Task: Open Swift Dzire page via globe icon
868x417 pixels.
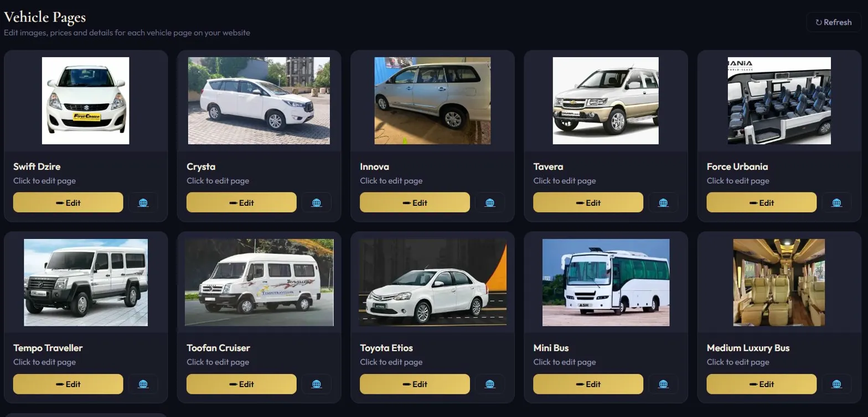Action: tap(143, 202)
